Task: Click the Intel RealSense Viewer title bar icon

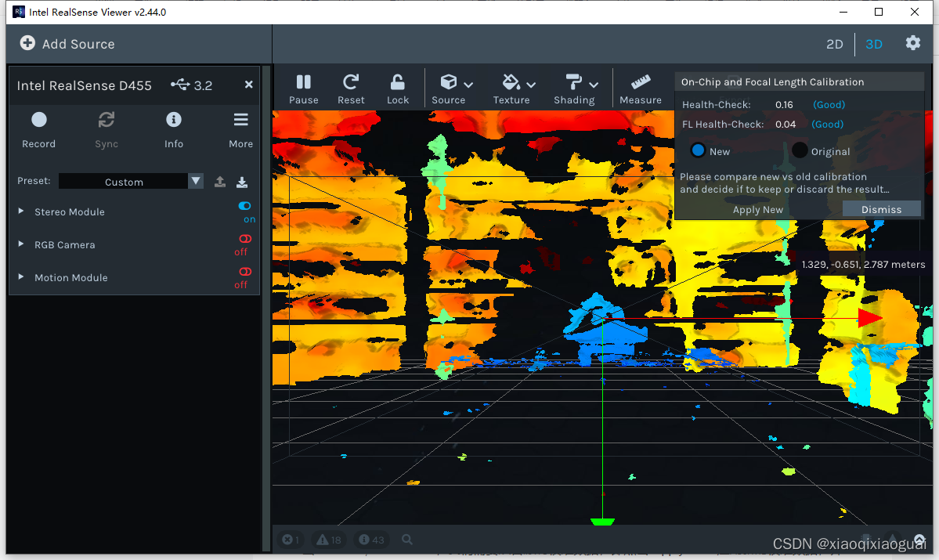Action: point(19,12)
